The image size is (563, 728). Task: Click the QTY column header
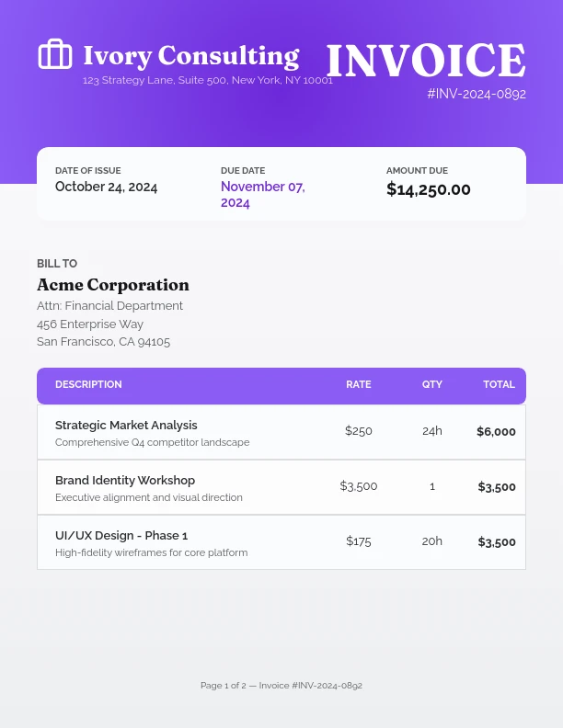tap(432, 385)
